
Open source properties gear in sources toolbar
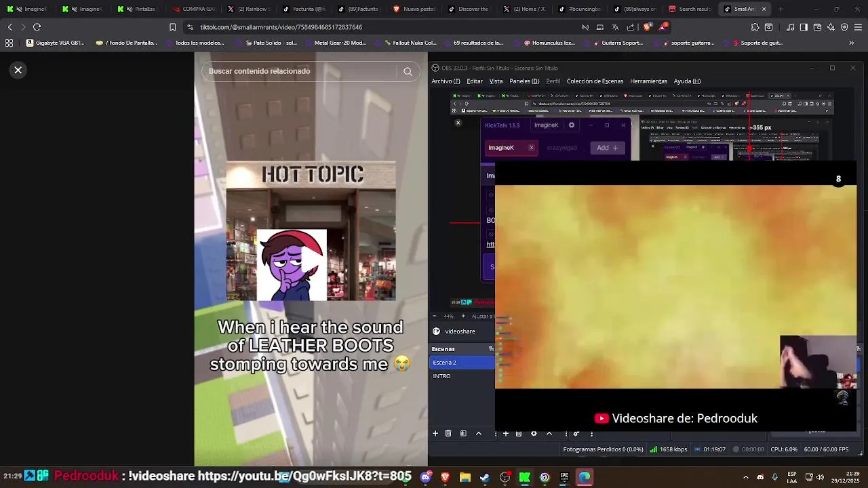[x=534, y=434]
